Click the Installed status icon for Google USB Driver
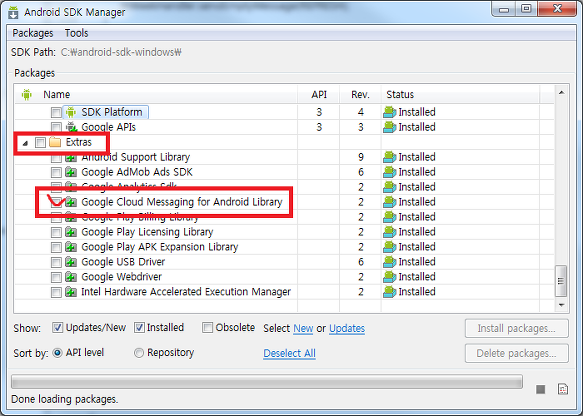583x416 pixels. (389, 262)
